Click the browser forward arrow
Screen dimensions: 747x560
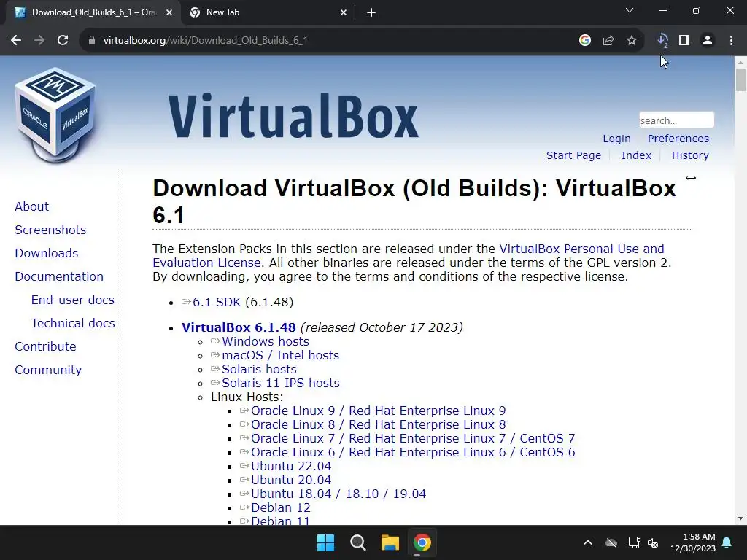point(39,41)
